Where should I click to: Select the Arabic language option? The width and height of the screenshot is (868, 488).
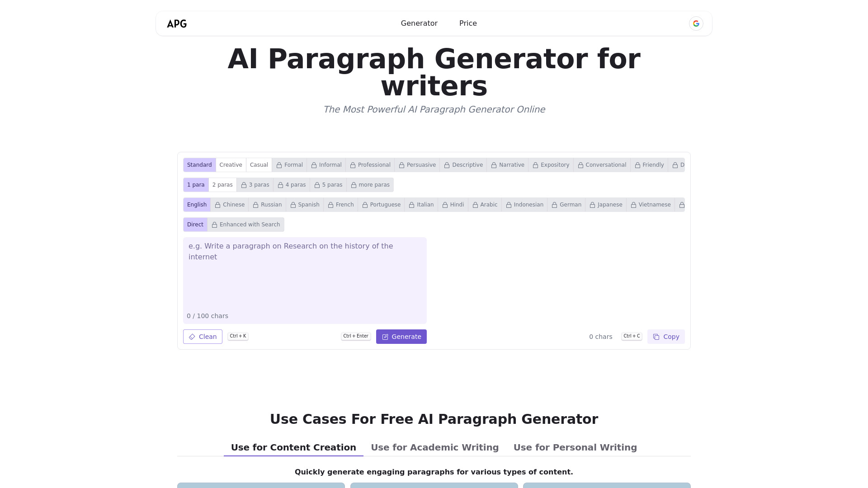[485, 204]
